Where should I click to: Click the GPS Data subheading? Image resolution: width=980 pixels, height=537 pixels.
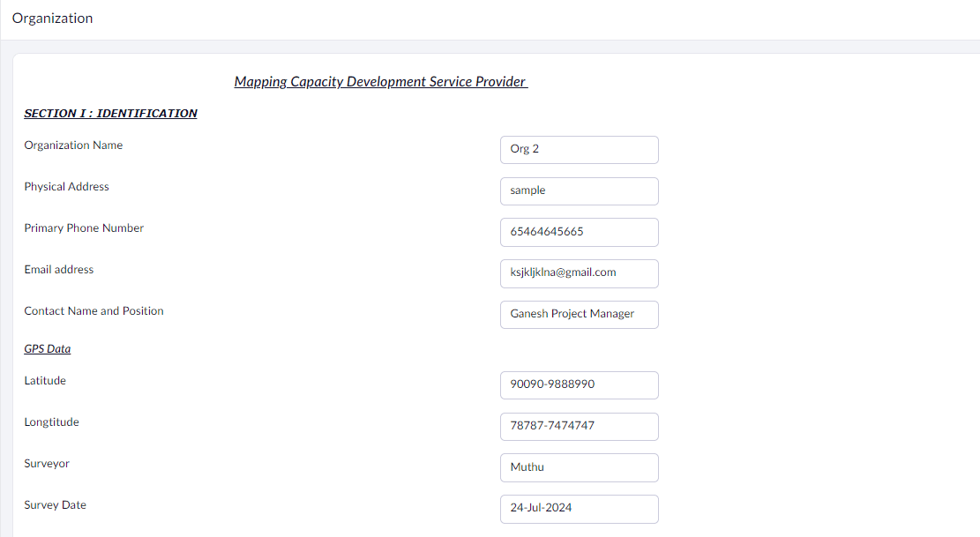[x=48, y=349]
